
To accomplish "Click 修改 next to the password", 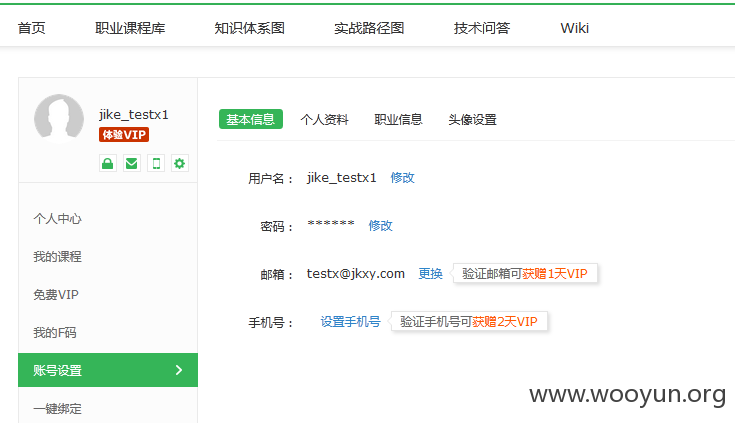I will point(380,226).
